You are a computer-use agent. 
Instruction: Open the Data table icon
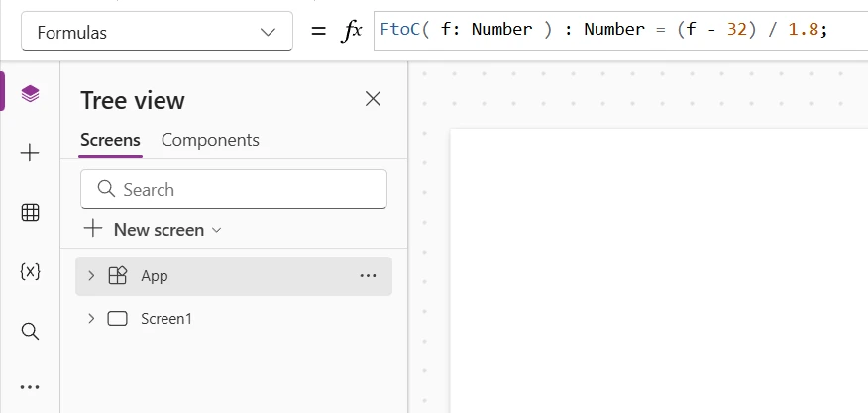[30, 212]
